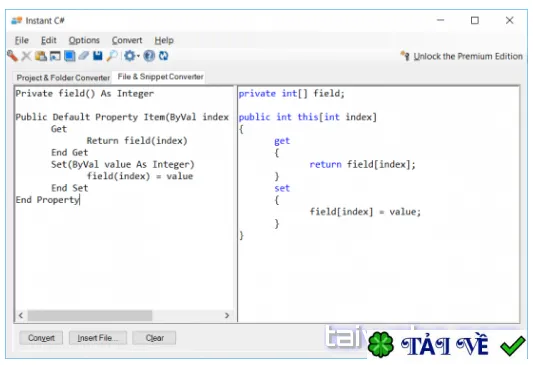
Task: Click the Instant C# title bar app icon
Action: coord(16,20)
